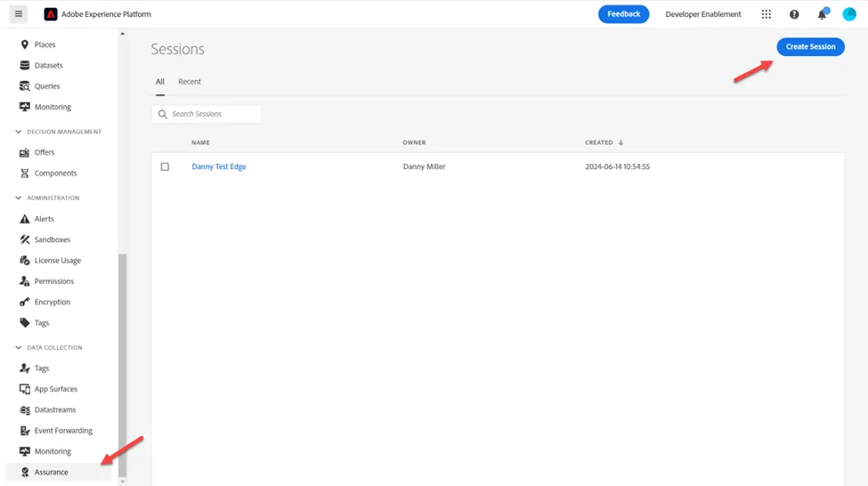Open the Monitoring item below Queries
This screenshot has height=486, width=868.
53,107
